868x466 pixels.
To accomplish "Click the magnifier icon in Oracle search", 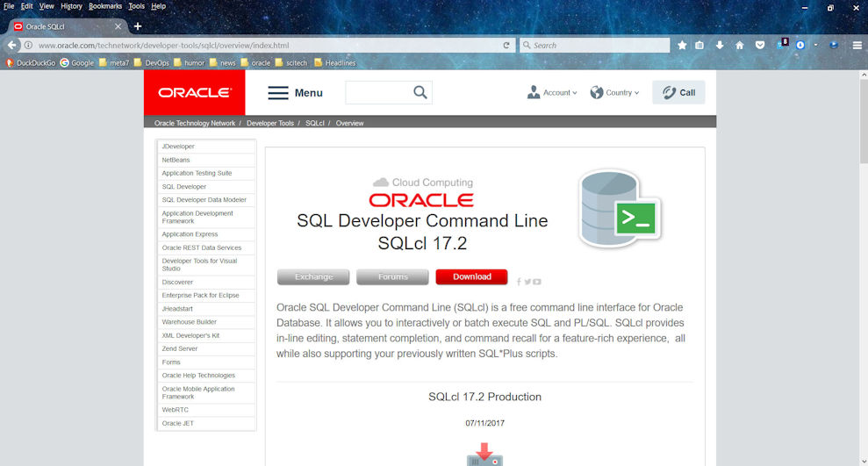I will pyautogui.click(x=420, y=92).
